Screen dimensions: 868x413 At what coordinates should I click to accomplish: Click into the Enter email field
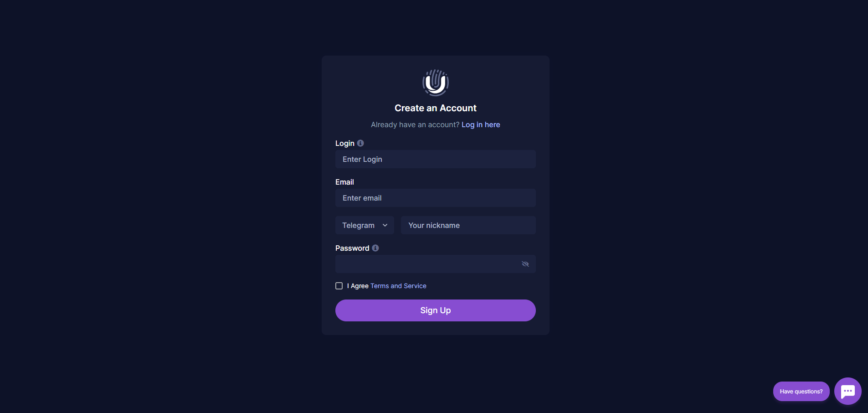[x=435, y=198]
